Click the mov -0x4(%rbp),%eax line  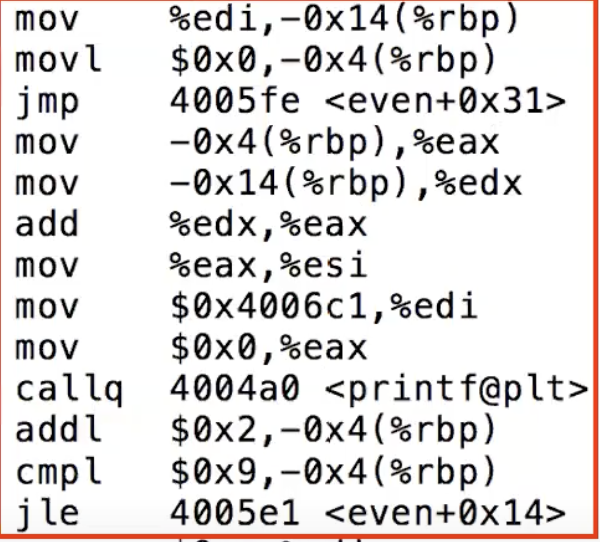click(x=257, y=144)
